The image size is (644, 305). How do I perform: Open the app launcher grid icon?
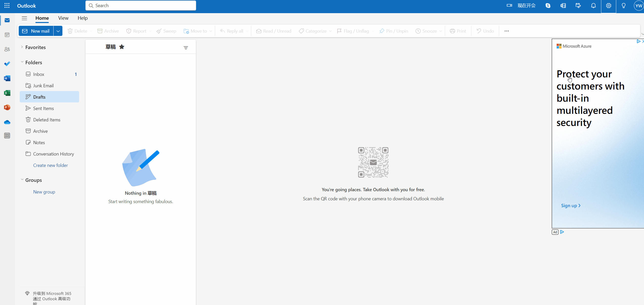pos(7,6)
